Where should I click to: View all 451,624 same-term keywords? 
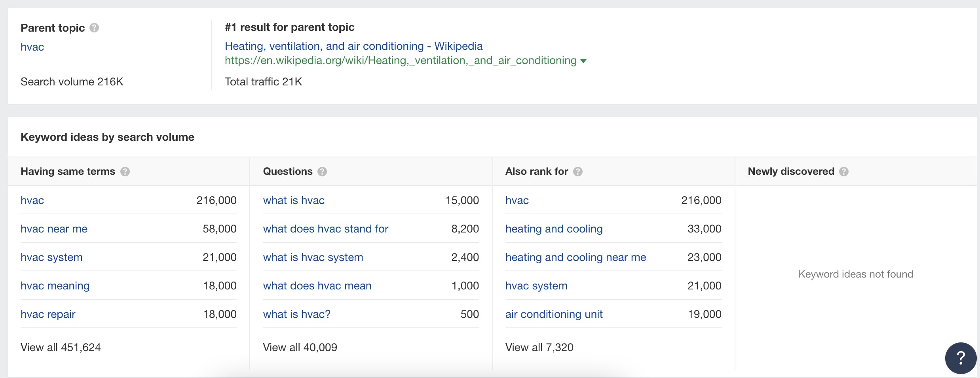tap(61, 347)
